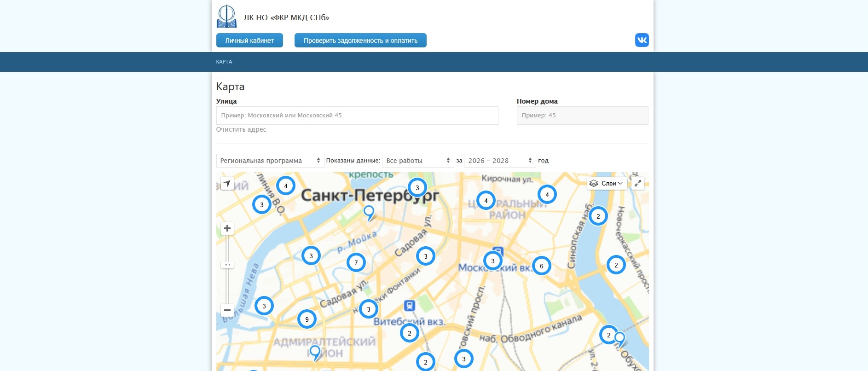The image size is (868, 371).
Task: Click ЛК НО «ФКР МКД СПб» title
Action: pyautogui.click(x=286, y=17)
